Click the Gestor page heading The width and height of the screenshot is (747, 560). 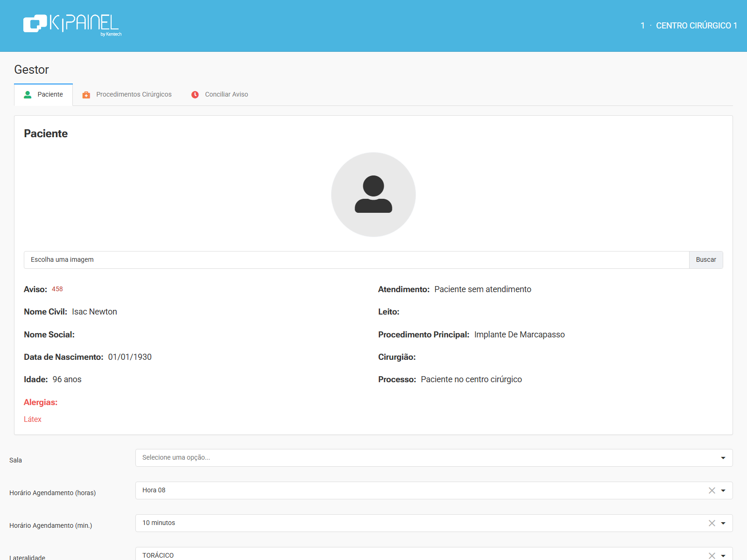tap(32, 70)
